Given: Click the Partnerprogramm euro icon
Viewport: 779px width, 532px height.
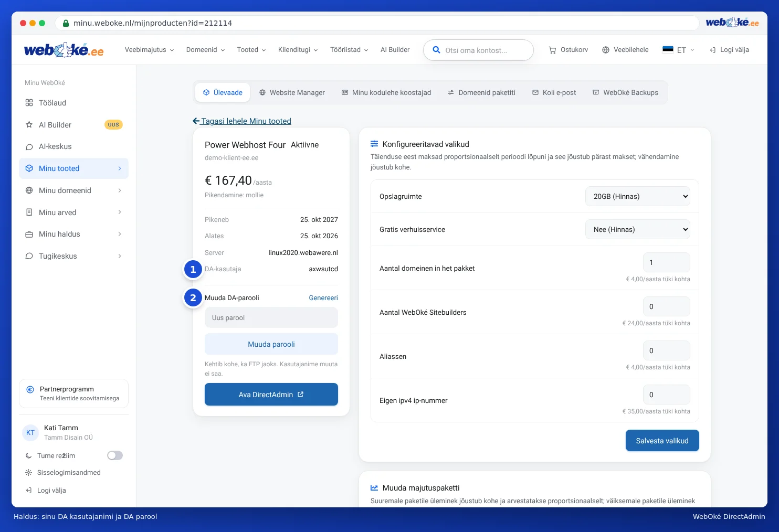Looking at the screenshot, I should [30, 389].
